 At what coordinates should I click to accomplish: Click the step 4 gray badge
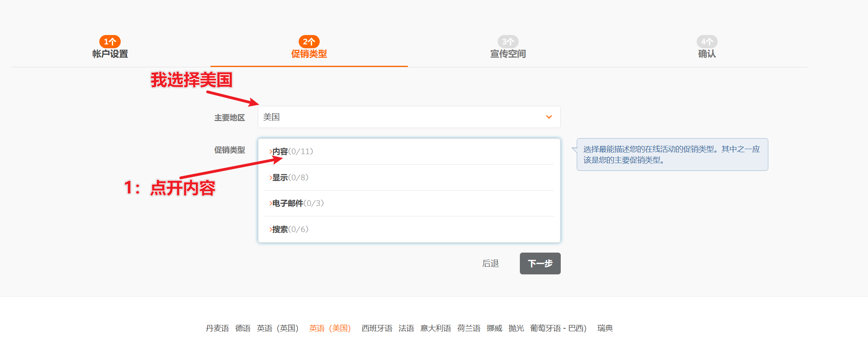(707, 42)
